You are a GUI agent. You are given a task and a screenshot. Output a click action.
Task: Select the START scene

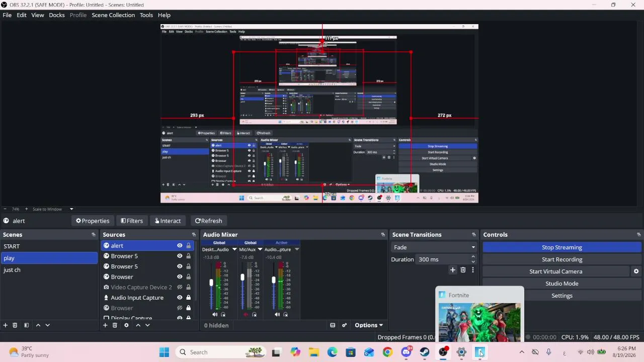click(x=49, y=246)
